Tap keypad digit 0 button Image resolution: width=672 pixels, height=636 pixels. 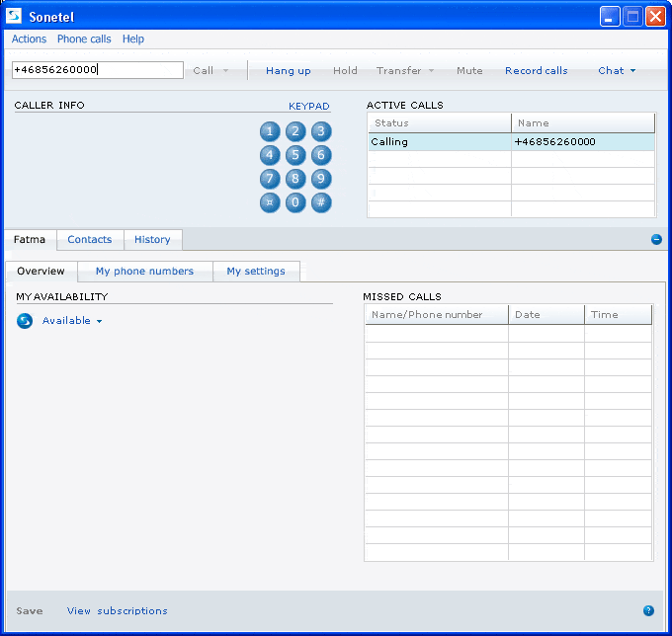295,202
